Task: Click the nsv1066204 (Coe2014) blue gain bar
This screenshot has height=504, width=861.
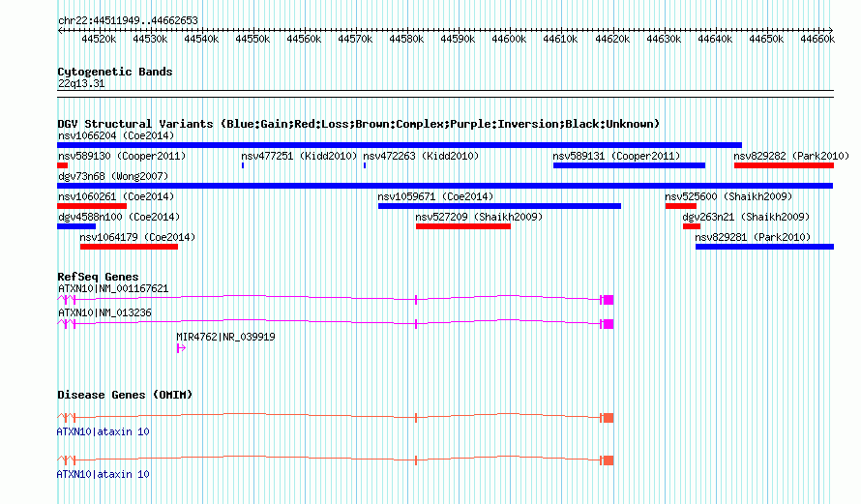Action: pos(400,145)
